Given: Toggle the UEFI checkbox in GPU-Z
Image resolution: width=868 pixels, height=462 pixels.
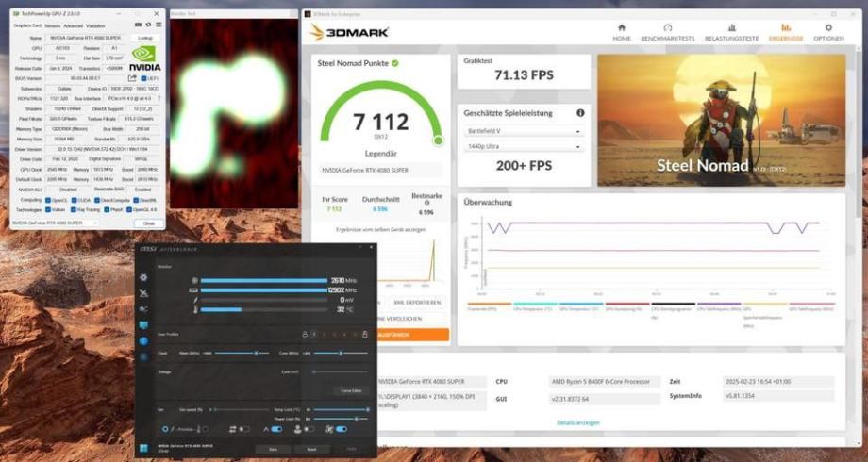Looking at the screenshot, I should click(144, 79).
